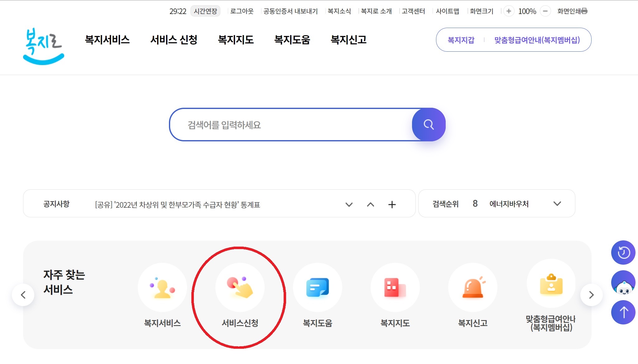Open the 검색순위 ranking dropdown
Screen dimensions: 638x364
coord(557,204)
